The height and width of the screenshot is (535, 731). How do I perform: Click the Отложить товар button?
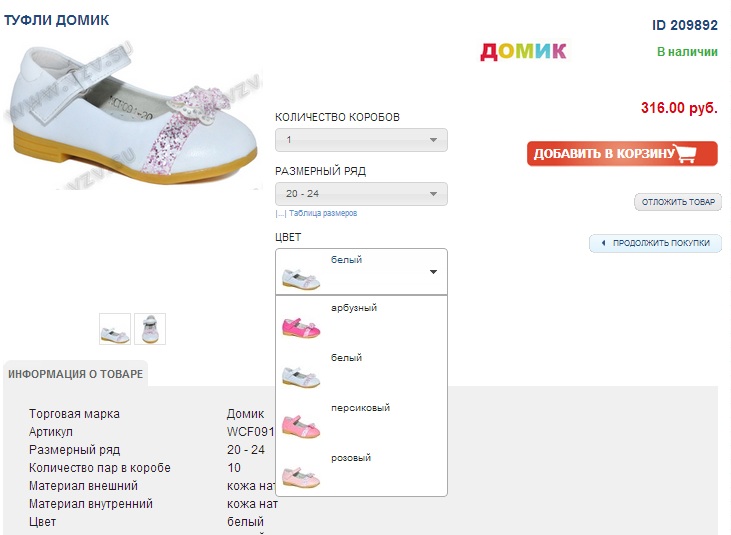[x=678, y=202]
